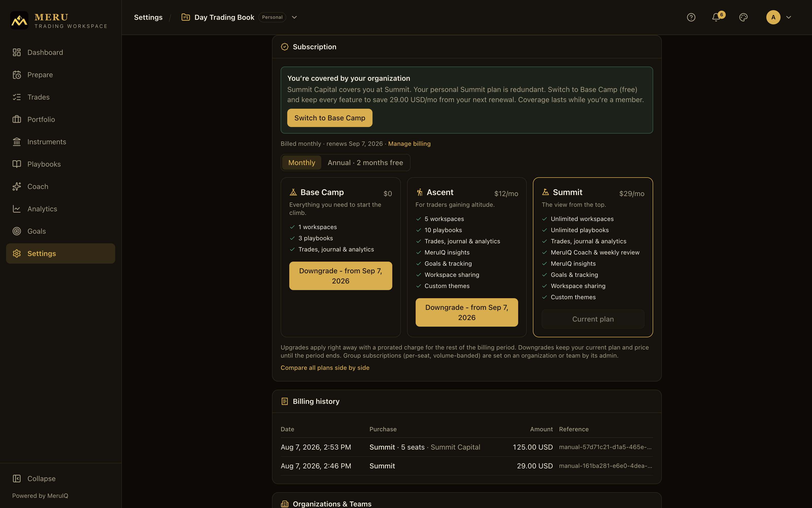Click Unlimited workspaces feature in Summit

point(582,219)
